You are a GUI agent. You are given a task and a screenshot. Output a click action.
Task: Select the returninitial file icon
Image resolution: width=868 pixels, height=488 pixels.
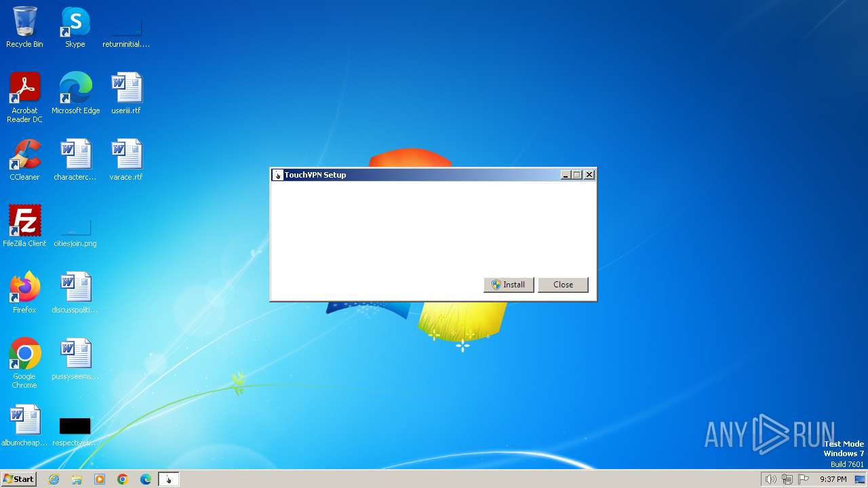point(126,27)
